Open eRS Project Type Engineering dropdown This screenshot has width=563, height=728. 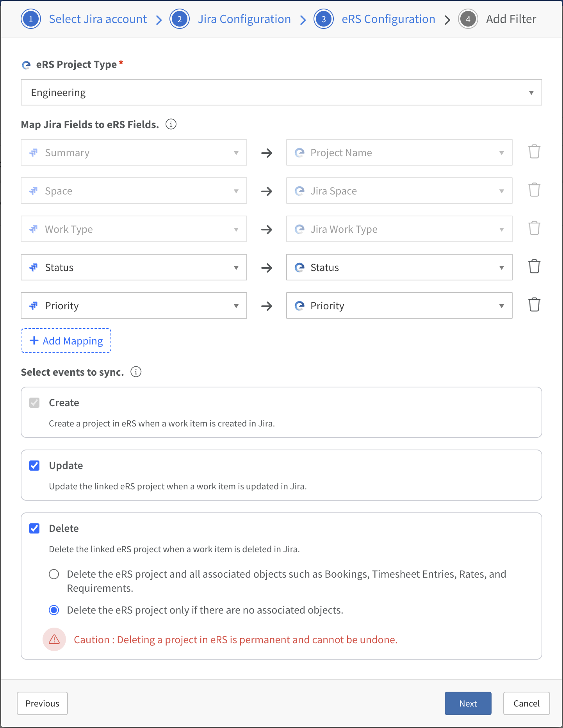(281, 92)
